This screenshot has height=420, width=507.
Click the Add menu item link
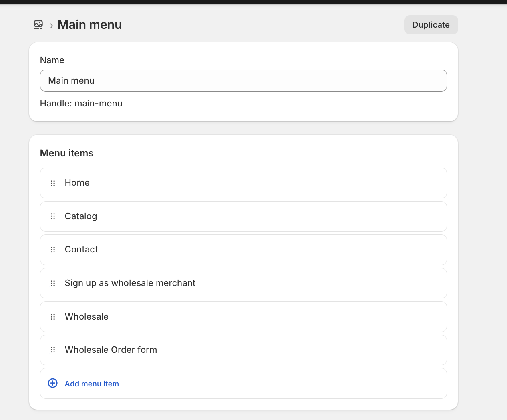(92, 384)
